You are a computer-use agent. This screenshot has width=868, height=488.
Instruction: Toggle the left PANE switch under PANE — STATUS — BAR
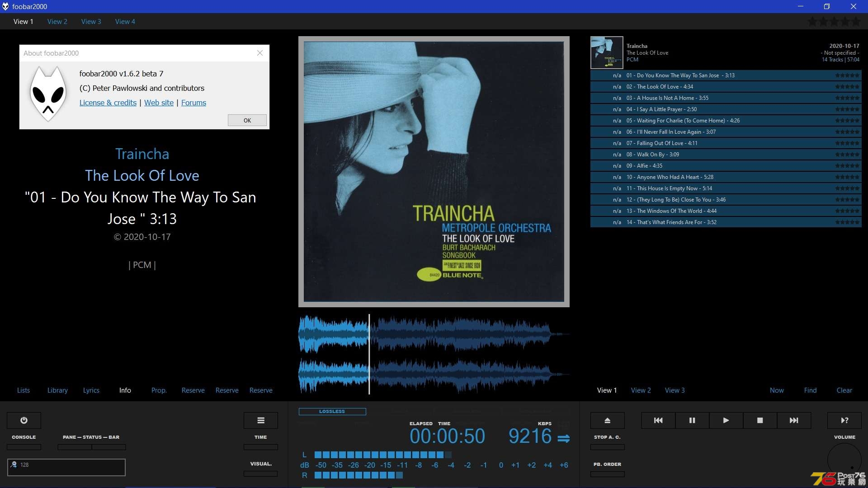tap(75, 447)
